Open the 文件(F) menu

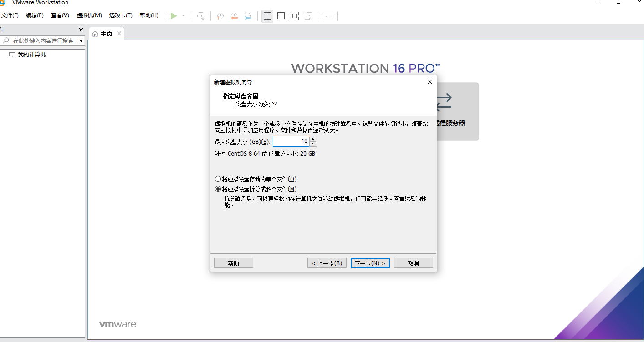[x=10, y=15]
